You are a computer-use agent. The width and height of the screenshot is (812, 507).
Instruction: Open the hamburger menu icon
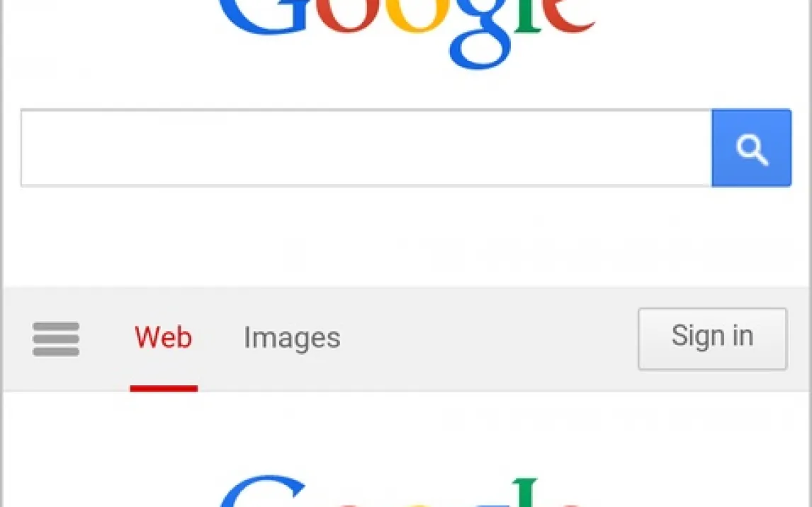[56, 339]
